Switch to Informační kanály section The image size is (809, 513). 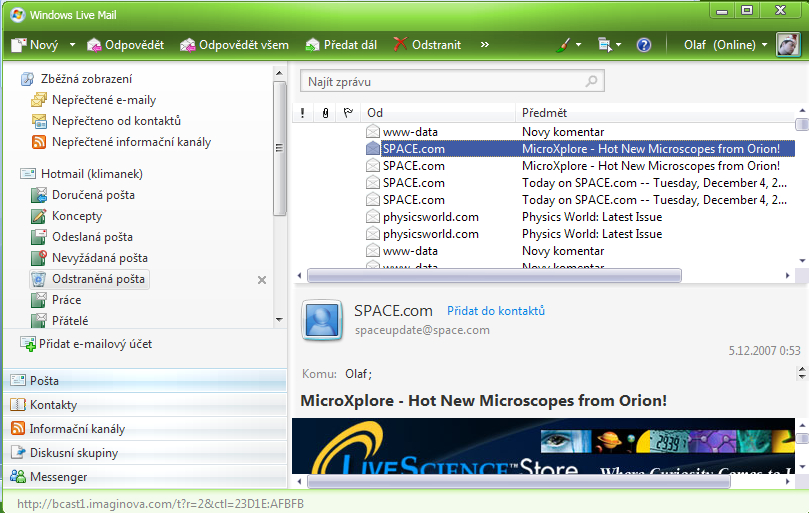click(x=145, y=428)
